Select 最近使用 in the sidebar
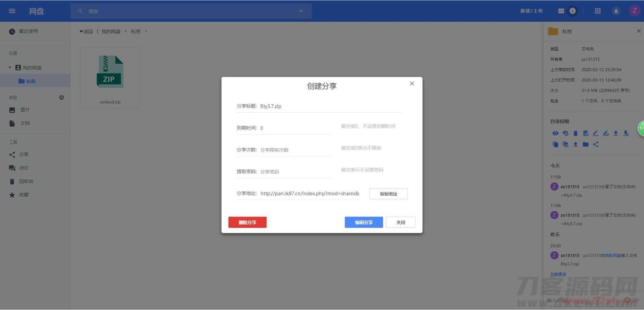The height and width of the screenshot is (310, 644). [x=28, y=31]
